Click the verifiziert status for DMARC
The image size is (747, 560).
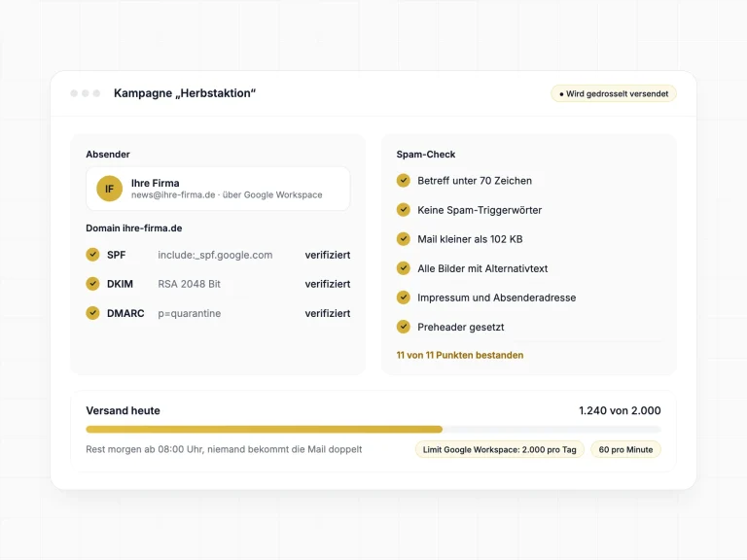click(x=328, y=313)
